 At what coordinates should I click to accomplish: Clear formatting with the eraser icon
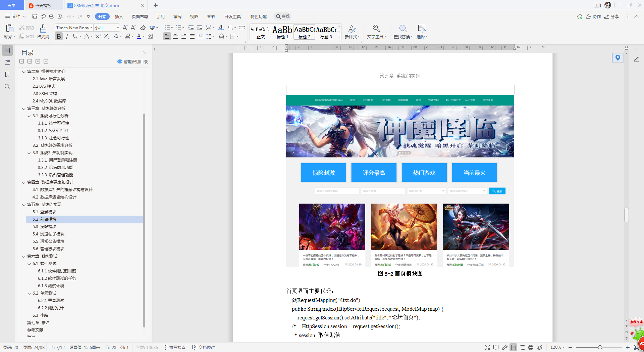[143, 28]
